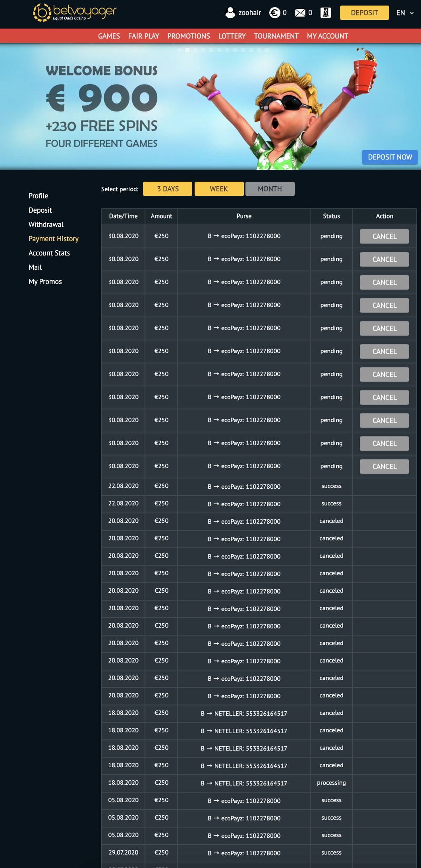The image size is (421, 868).
Task: Open MY ACCOUNT menu
Action: tap(328, 36)
